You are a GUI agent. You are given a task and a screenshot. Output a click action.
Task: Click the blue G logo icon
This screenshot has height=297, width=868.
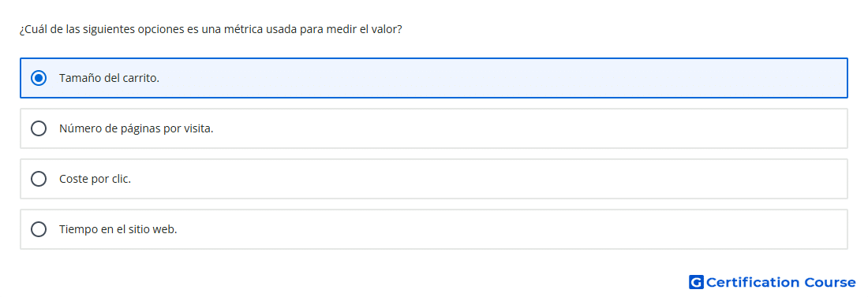coord(696,282)
